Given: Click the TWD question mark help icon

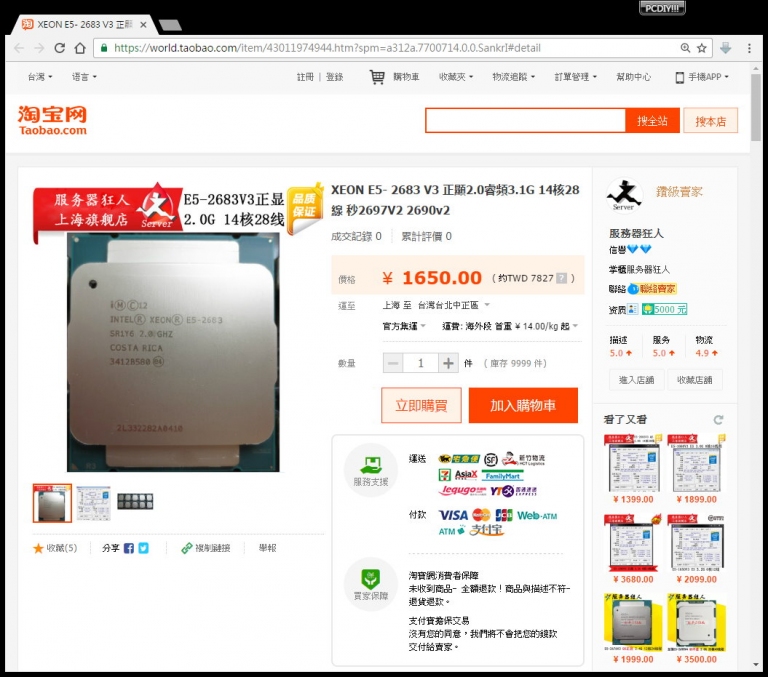Looking at the screenshot, I should [562, 278].
